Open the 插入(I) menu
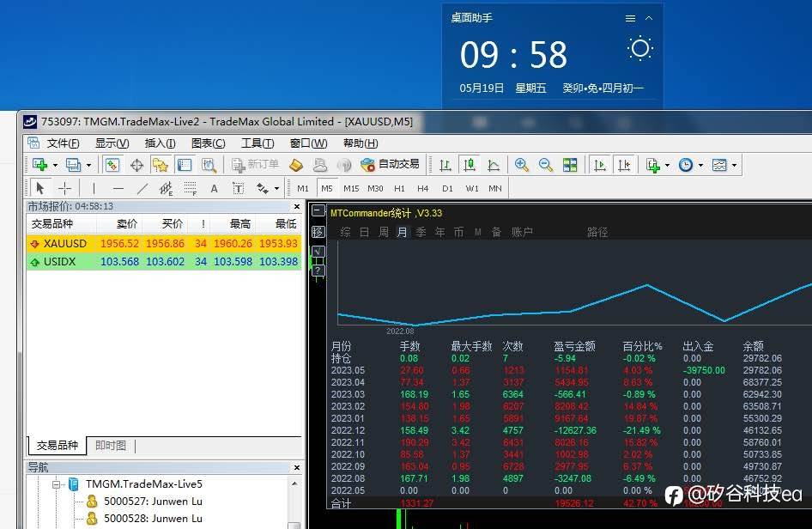This screenshot has width=812, height=529. pyautogui.click(x=160, y=143)
